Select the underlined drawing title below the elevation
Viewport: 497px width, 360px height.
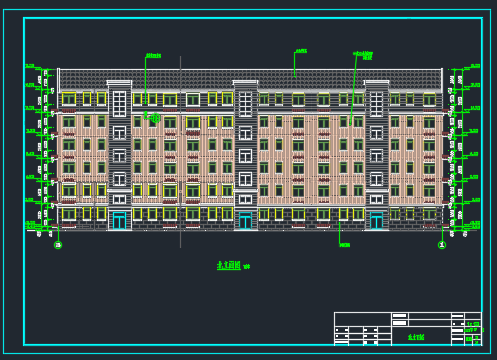229,266
